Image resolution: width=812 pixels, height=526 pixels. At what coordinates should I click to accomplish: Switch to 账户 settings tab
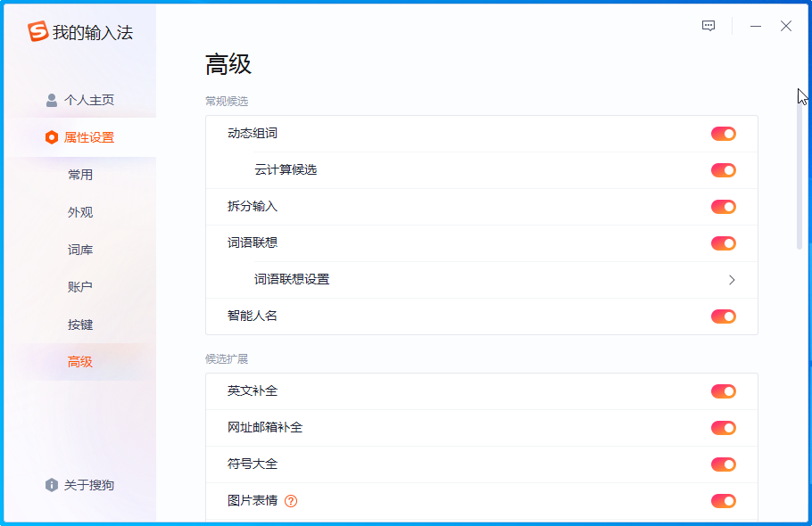(x=80, y=287)
